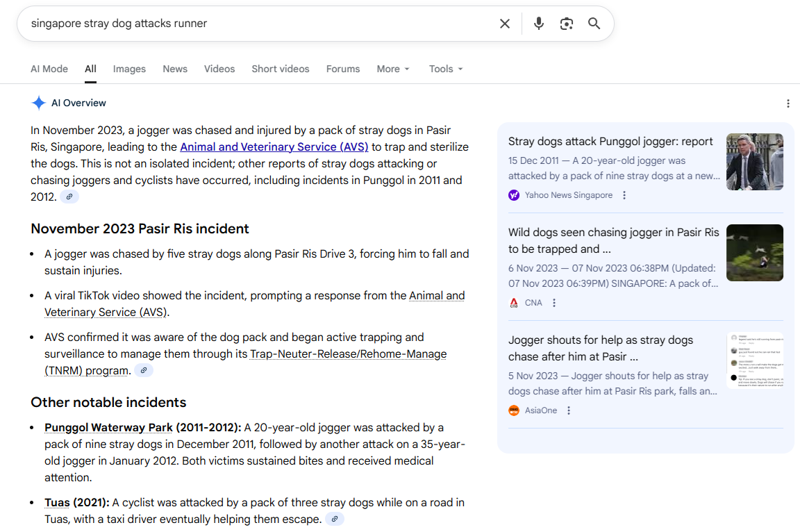The width and height of the screenshot is (800, 532).
Task: Open AsiaOne result three-dot menu
Action: [x=568, y=410]
